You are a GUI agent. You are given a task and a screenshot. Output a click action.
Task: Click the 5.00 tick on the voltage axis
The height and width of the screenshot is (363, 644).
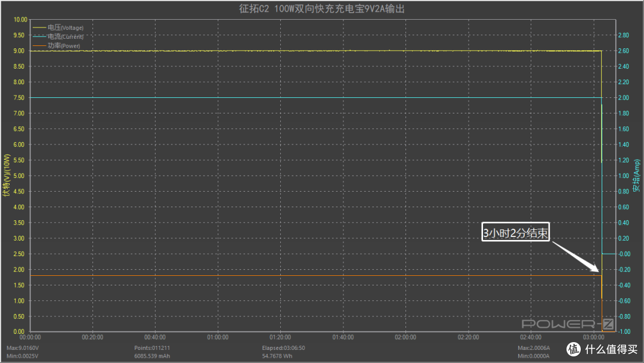(19, 176)
